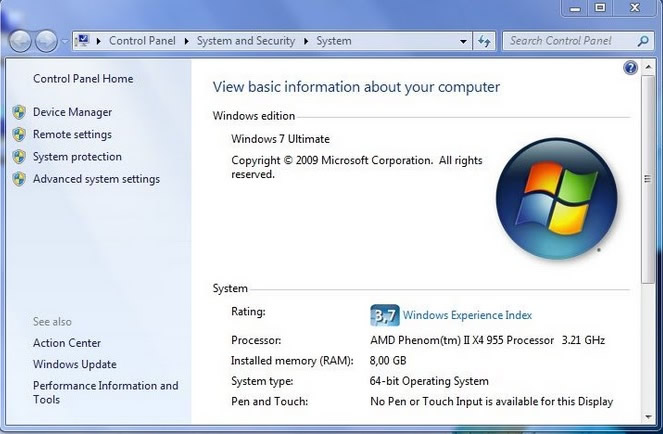Open Windows Update link
This screenshot has width=663, height=434.
(x=74, y=365)
